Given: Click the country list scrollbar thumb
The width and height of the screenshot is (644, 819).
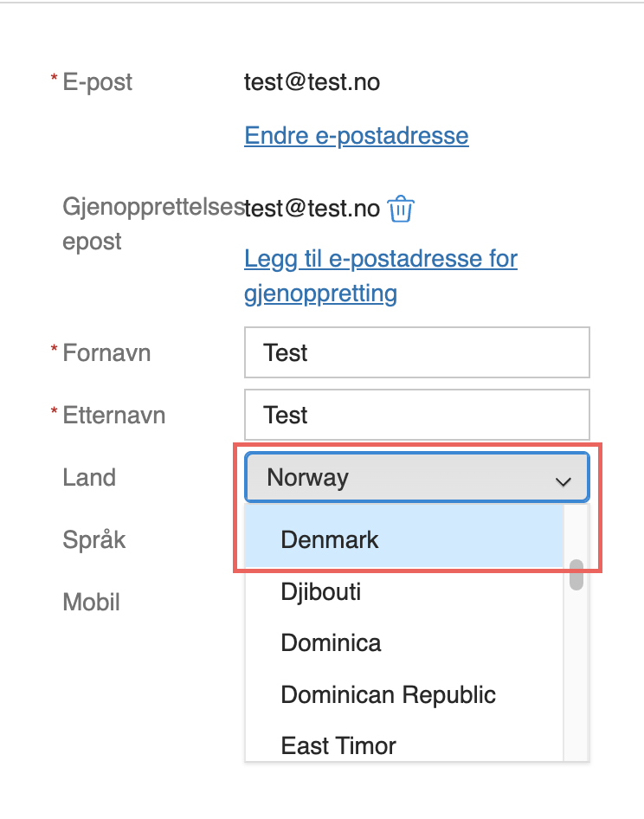Looking at the screenshot, I should (576, 576).
